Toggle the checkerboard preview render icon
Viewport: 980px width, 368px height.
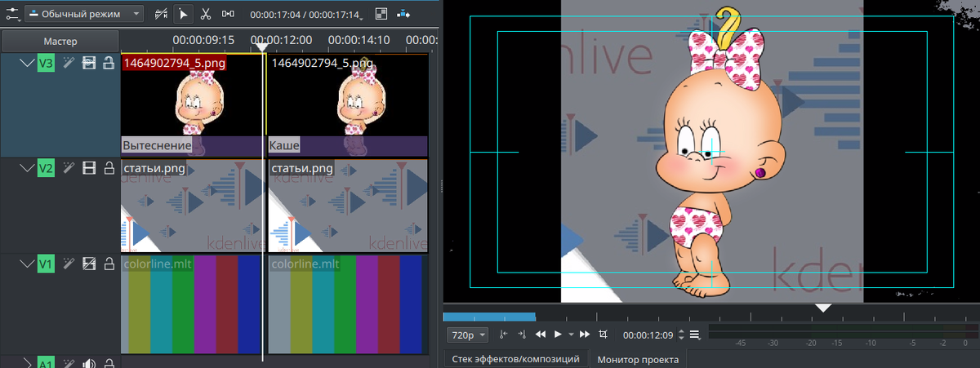point(381,14)
